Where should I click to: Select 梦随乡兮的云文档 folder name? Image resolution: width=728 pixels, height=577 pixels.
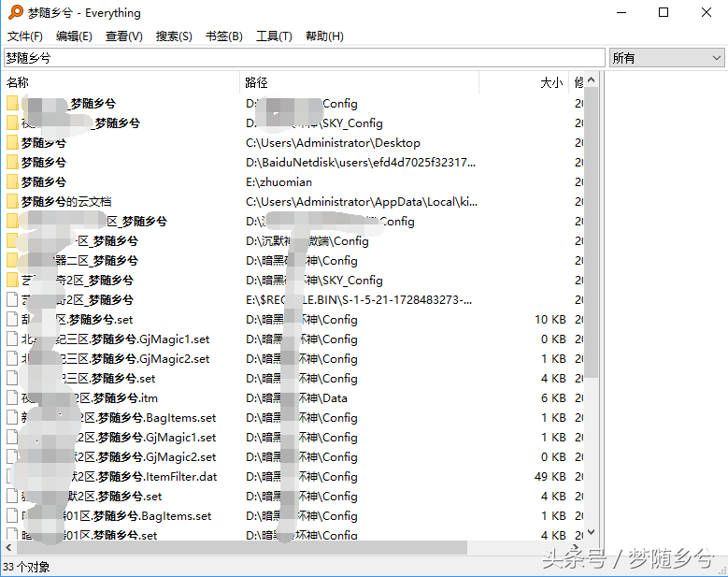tap(66, 202)
